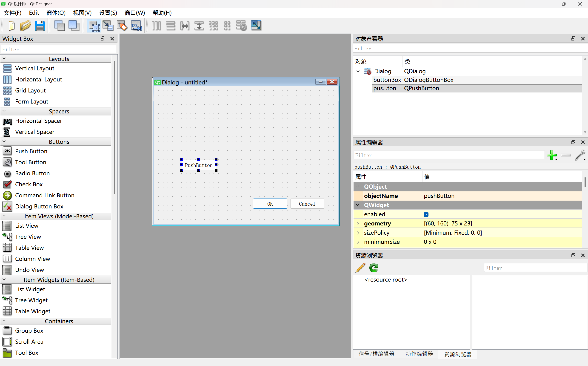Viewport: 588px width, 366px height.
Task: Apply Lay Out Horizontally toolbar icon
Action: [156, 26]
